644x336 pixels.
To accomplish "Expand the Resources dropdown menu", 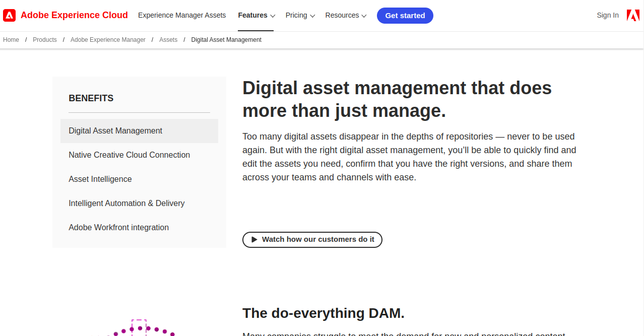I will coord(346,15).
